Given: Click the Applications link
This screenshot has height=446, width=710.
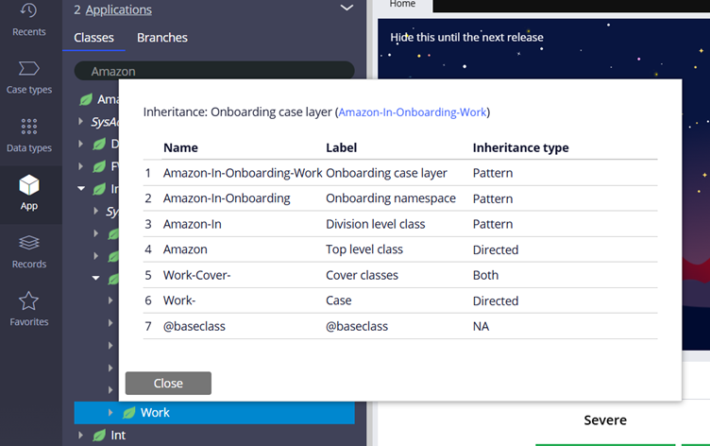Looking at the screenshot, I should (x=118, y=10).
